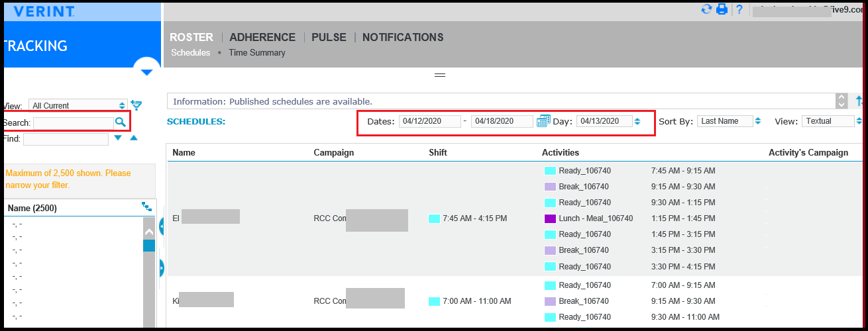
Task: Collapse the left panel splitter arrow
Action: click(162, 228)
